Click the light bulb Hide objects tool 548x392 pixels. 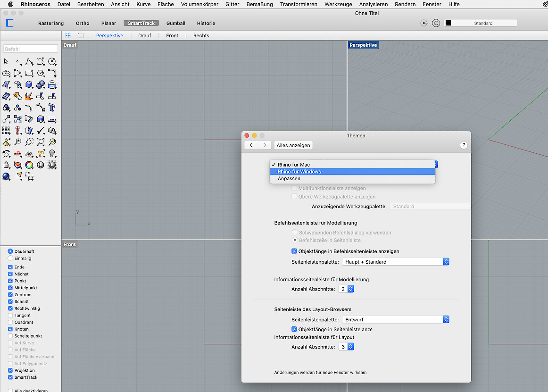pyautogui.click(x=52, y=153)
